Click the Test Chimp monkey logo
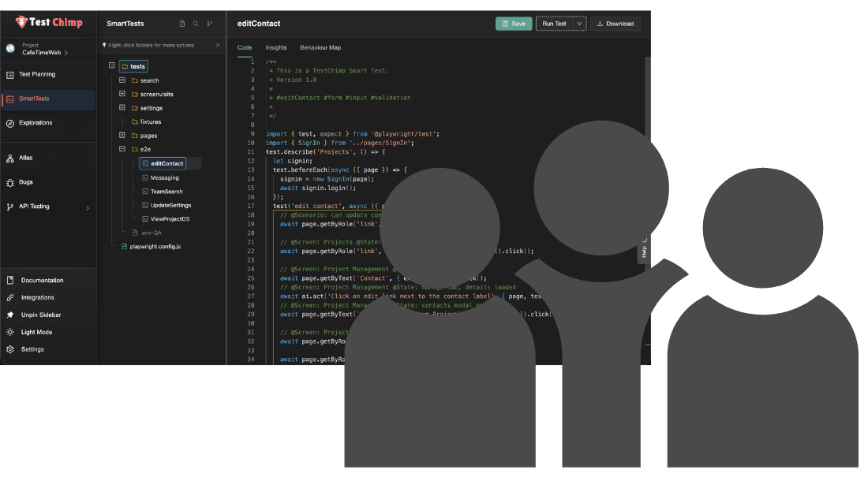The height and width of the screenshot is (477, 868). (x=21, y=22)
